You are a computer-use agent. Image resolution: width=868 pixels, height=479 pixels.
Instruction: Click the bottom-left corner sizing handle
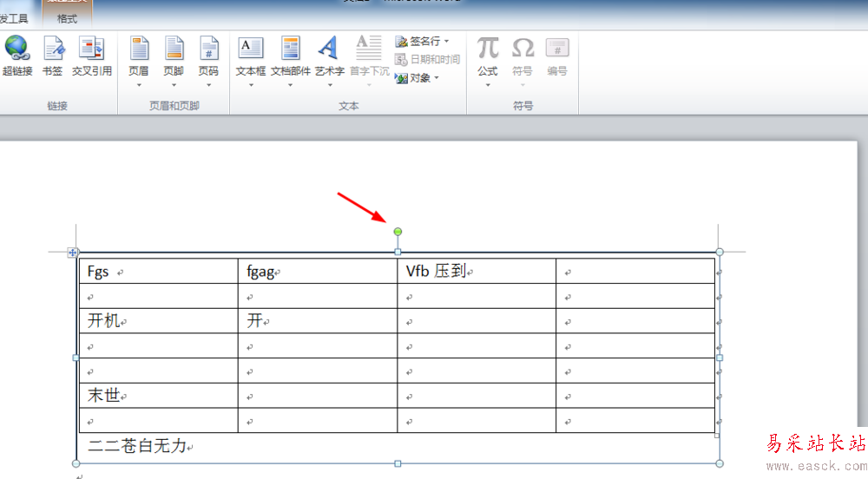pyautogui.click(x=76, y=463)
